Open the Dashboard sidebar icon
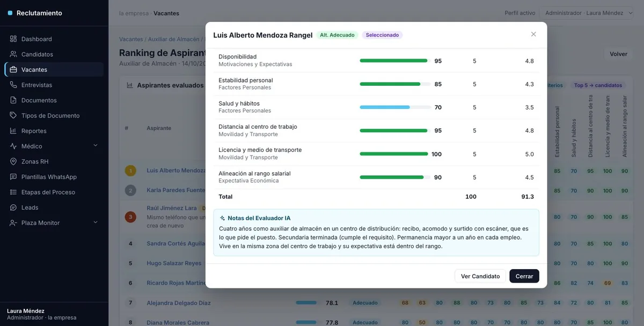Screen dimensions: 644x326 click(x=13, y=39)
